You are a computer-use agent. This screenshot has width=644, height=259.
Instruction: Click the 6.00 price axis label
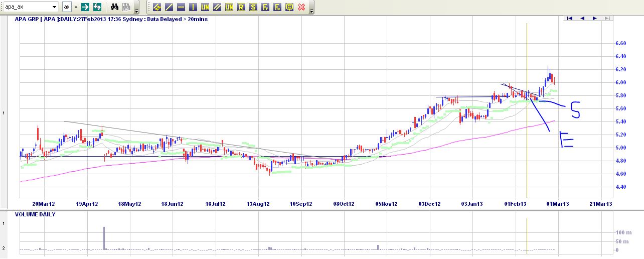620,83
